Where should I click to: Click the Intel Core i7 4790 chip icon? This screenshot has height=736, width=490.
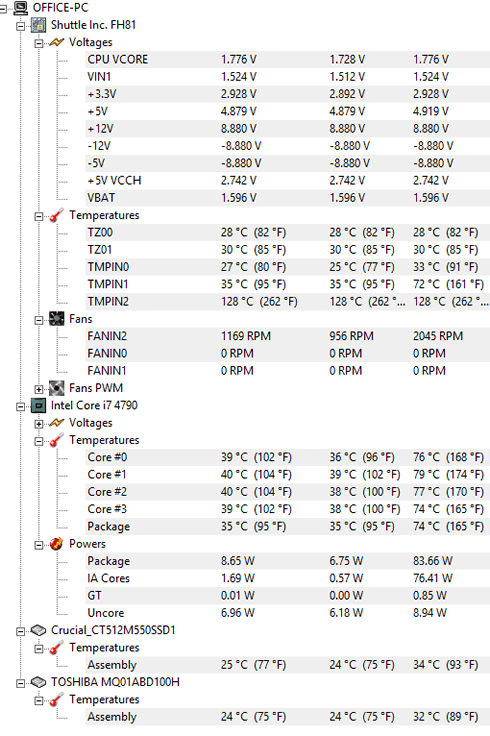point(38,406)
